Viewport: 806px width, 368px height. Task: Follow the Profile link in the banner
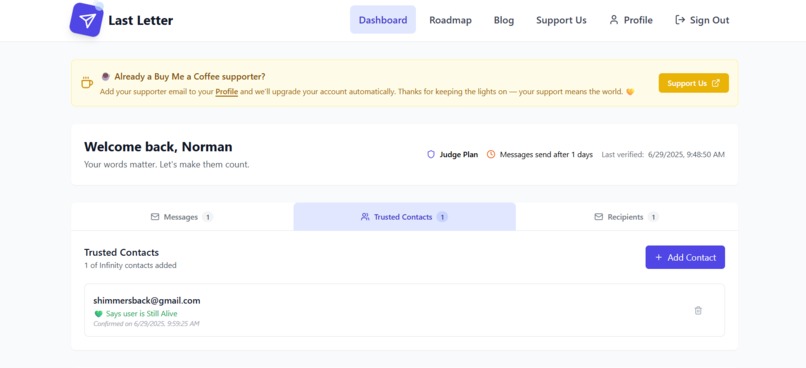tap(227, 92)
